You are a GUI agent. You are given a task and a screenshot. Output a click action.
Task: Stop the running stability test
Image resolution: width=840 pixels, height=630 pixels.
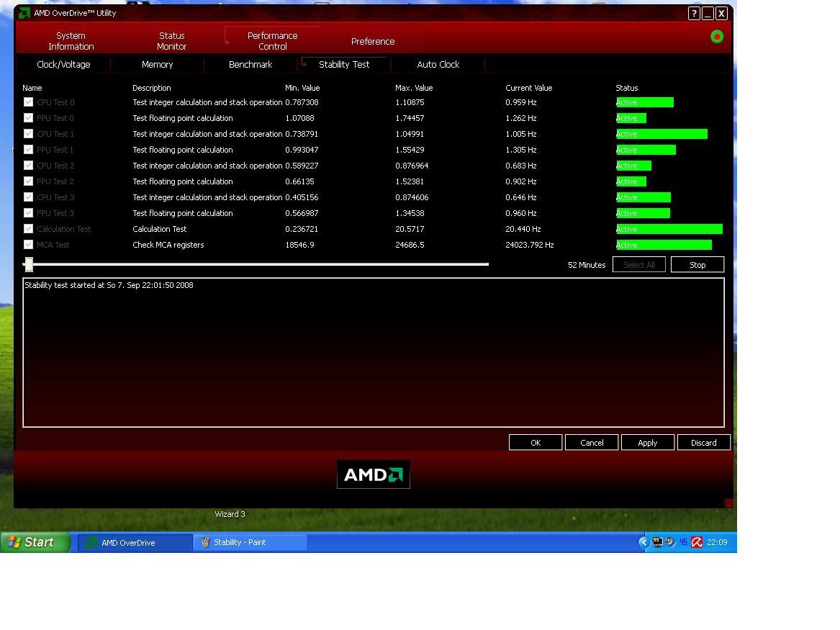697,265
